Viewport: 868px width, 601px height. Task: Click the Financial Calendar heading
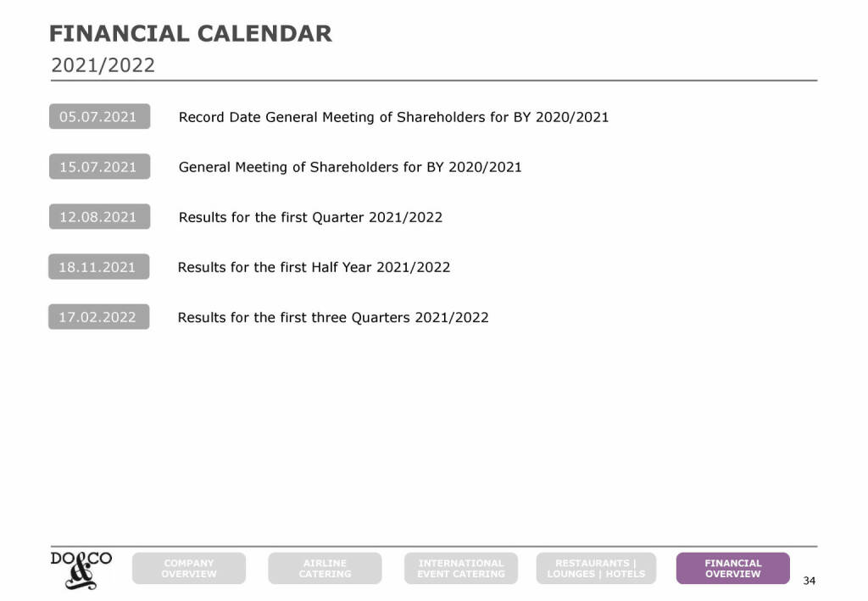(x=191, y=34)
